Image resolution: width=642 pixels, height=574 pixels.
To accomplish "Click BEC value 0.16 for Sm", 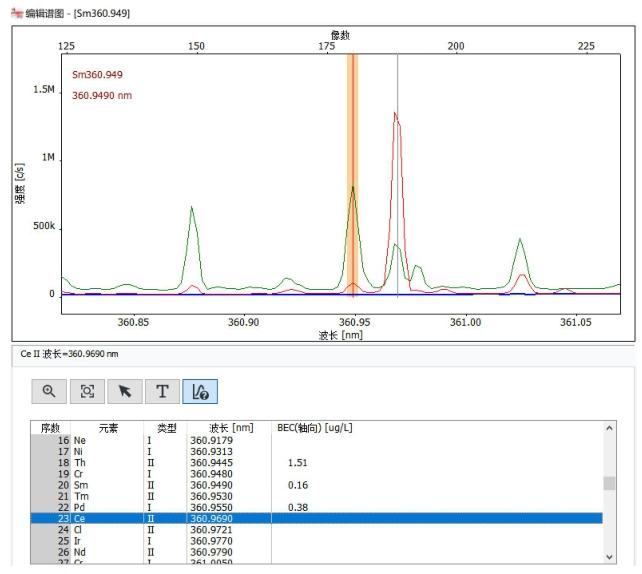I will (298, 485).
